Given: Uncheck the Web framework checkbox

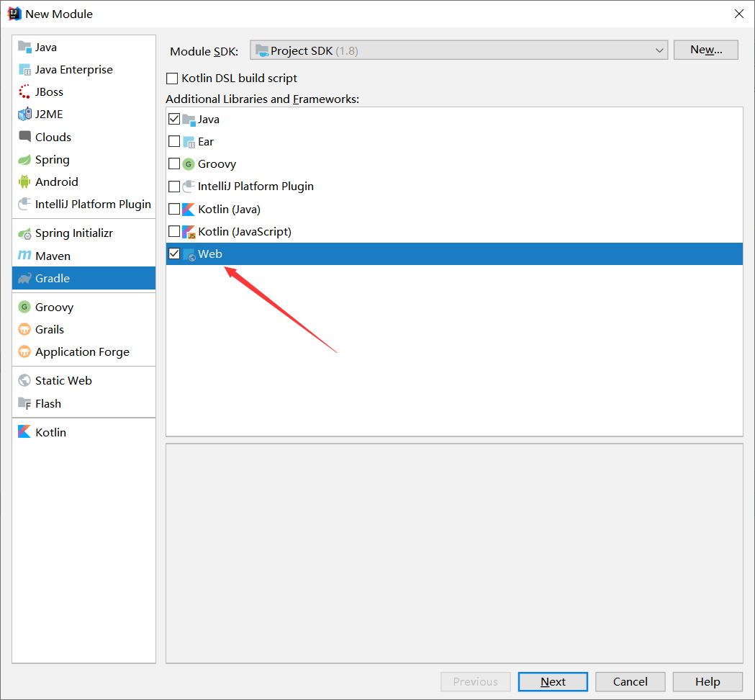Looking at the screenshot, I should 174,253.
